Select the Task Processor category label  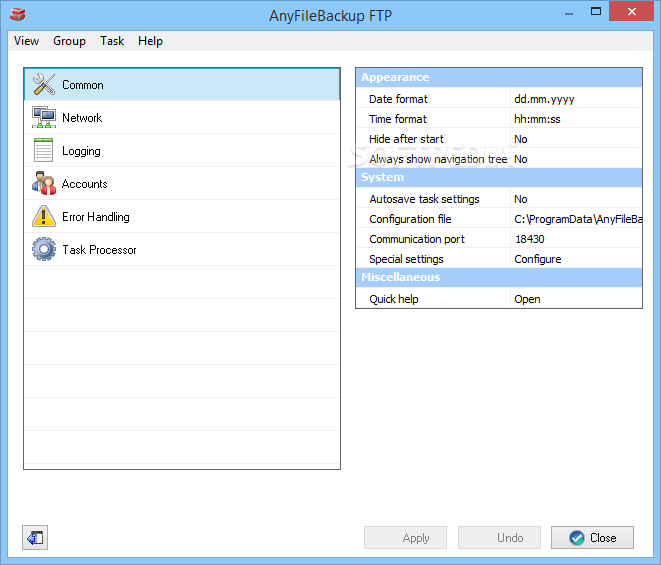(x=99, y=250)
